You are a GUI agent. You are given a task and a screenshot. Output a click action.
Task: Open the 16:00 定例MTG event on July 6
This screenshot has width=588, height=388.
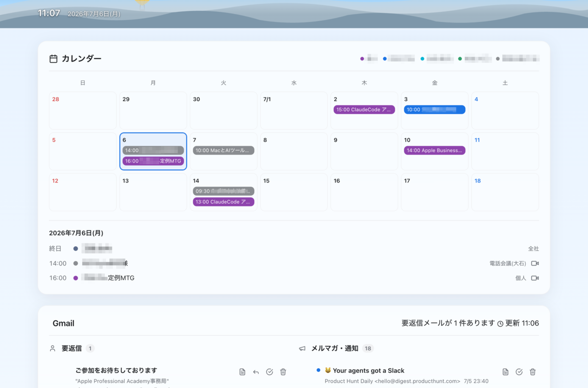153,161
